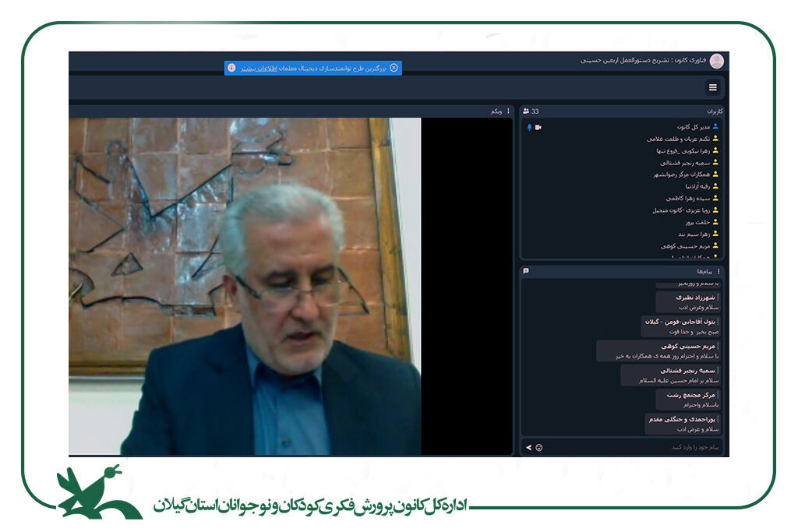This screenshot has width=798, height=532.
Task: Toggle the presenter's blue microphone icon
Action: [529, 127]
